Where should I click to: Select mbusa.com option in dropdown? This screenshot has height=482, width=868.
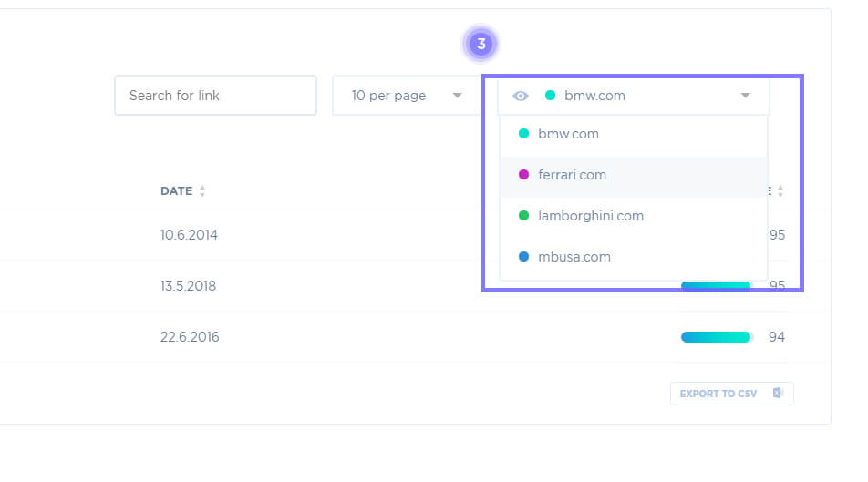click(x=634, y=257)
